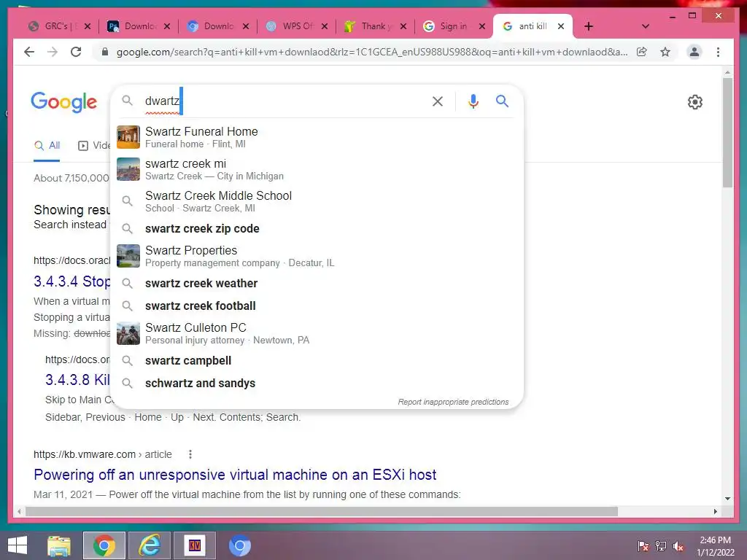Viewport: 747px width, 560px height.
Task: Open Powering off unresponsive virtual machine result
Action: tap(235, 474)
